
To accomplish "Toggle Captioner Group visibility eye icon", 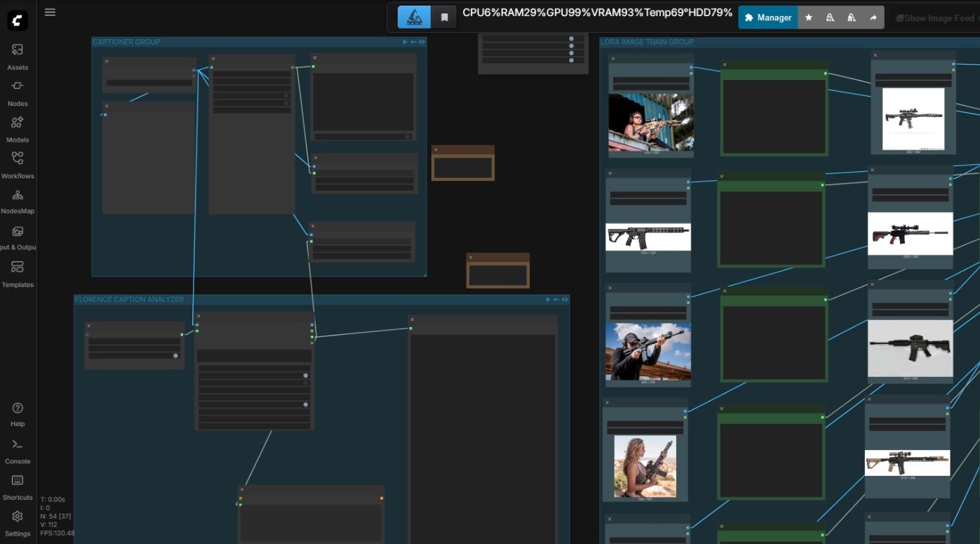I will point(422,42).
